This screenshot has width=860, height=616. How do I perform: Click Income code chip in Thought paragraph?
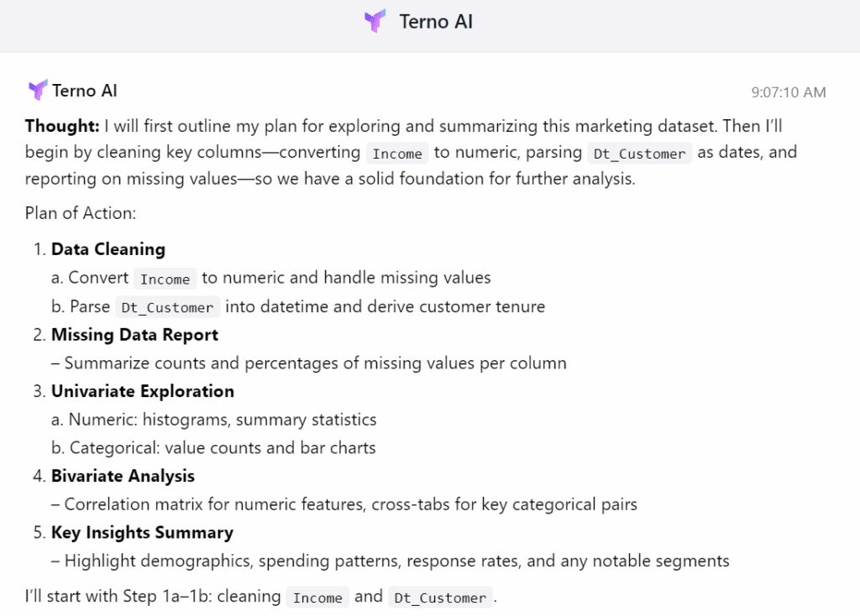click(x=397, y=154)
